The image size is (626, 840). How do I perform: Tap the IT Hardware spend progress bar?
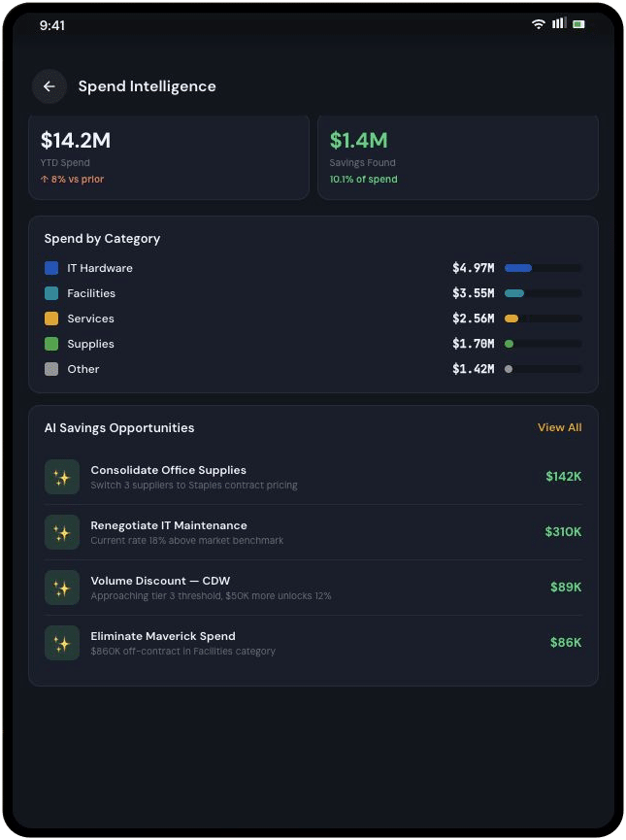[x=543, y=268]
